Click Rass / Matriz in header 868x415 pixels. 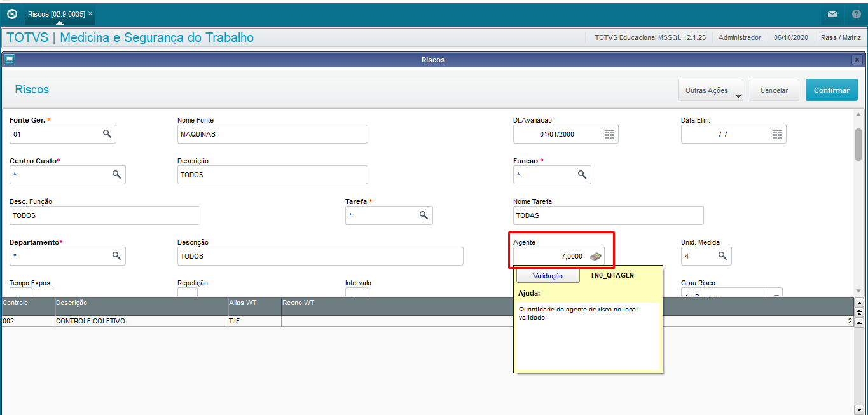point(841,37)
